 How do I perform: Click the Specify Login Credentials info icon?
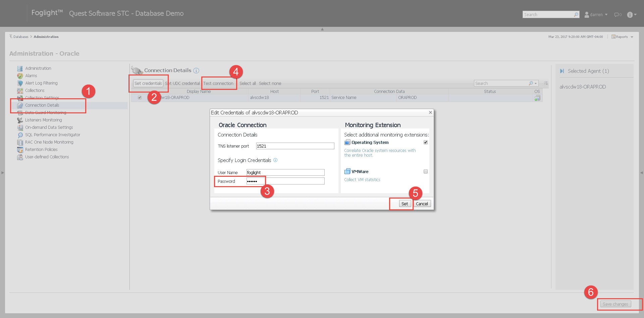[275, 160]
